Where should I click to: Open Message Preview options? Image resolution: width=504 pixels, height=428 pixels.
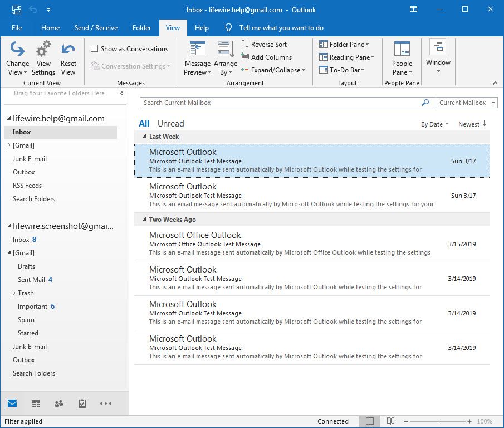(197, 58)
